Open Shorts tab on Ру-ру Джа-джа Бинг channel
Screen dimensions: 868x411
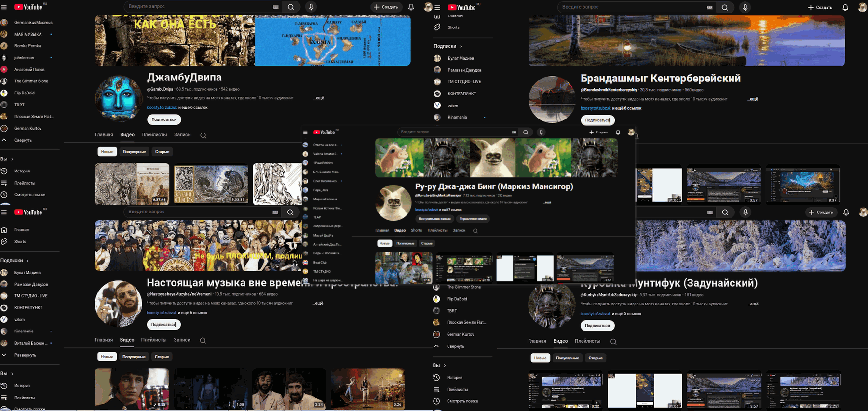[x=417, y=230]
